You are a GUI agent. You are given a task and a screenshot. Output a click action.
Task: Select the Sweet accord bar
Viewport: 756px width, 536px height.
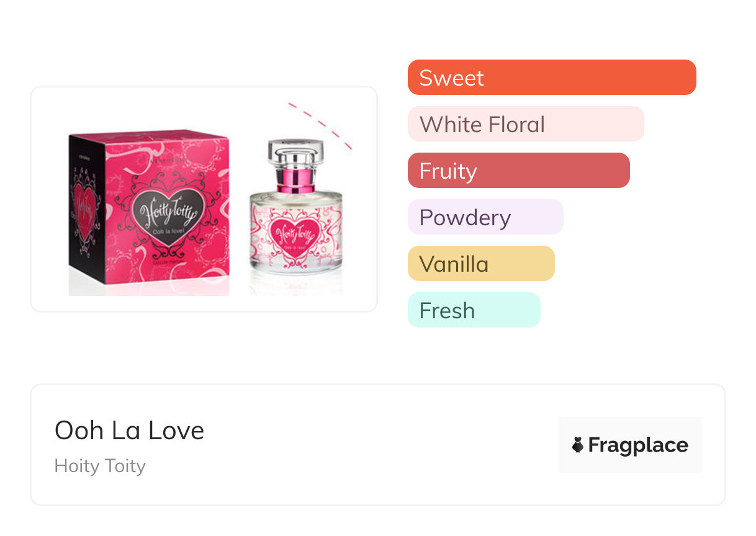click(x=552, y=78)
